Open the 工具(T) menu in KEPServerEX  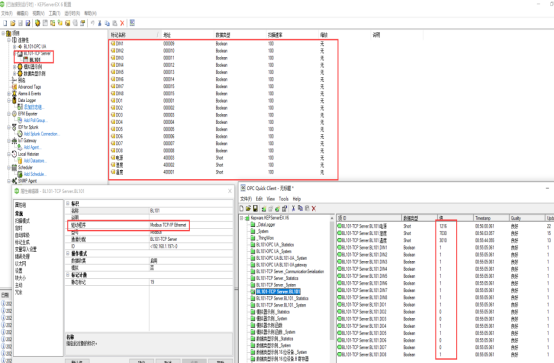(x=54, y=13)
